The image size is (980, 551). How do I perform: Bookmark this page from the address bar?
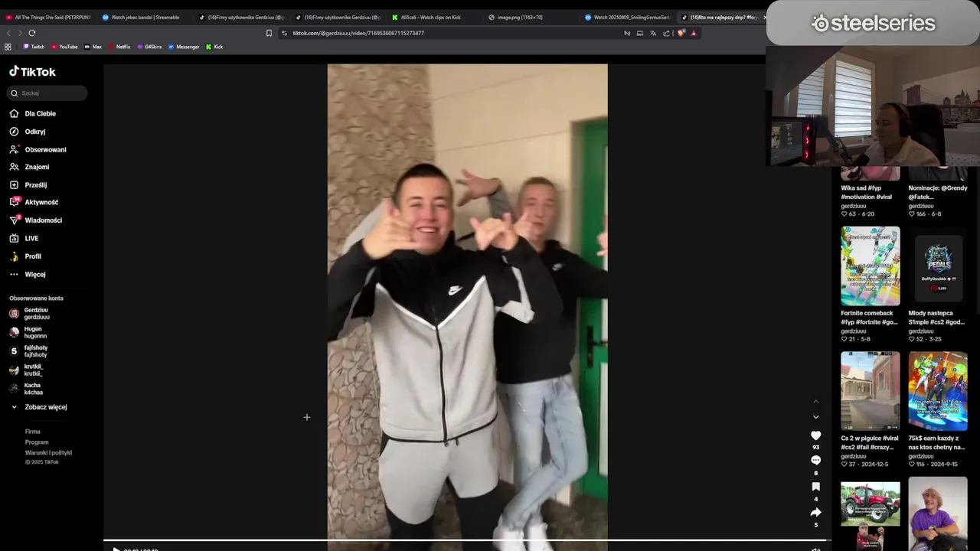point(269,33)
